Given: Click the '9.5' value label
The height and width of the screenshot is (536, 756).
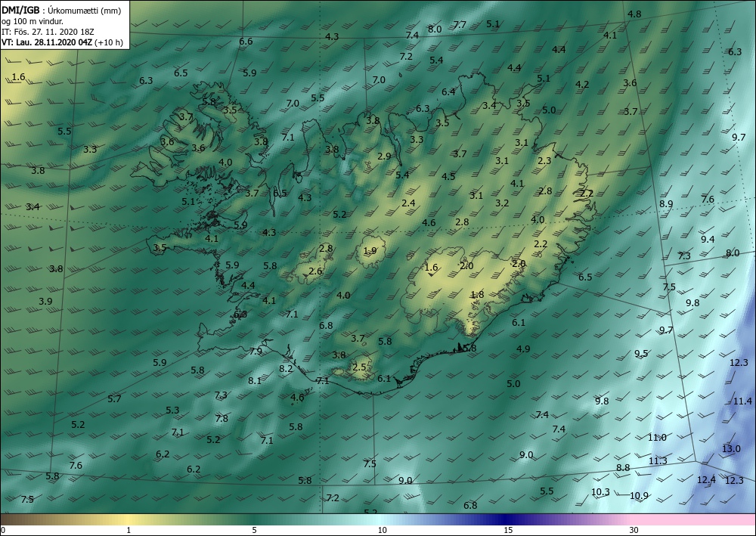Looking at the screenshot, I should pos(641,353).
